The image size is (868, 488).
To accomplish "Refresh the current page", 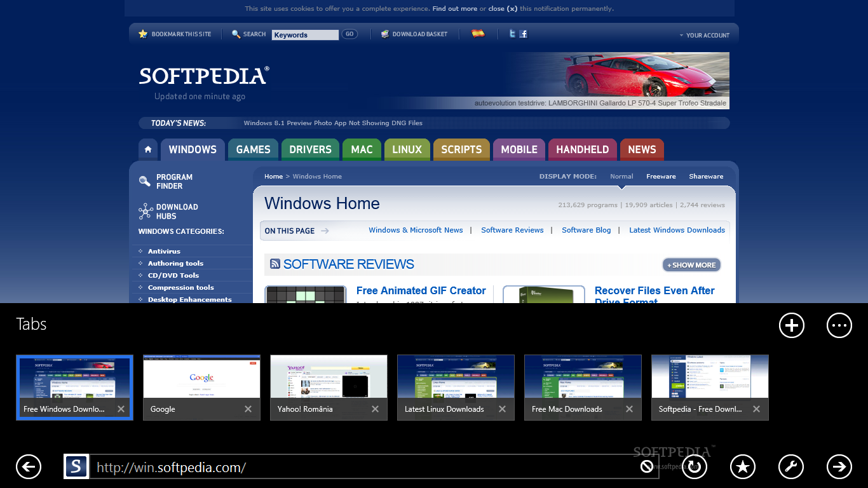I will [694, 466].
